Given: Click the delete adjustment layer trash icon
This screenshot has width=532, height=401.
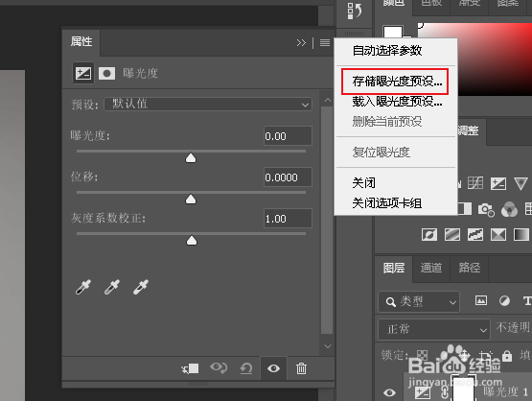Looking at the screenshot, I should point(301,368).
